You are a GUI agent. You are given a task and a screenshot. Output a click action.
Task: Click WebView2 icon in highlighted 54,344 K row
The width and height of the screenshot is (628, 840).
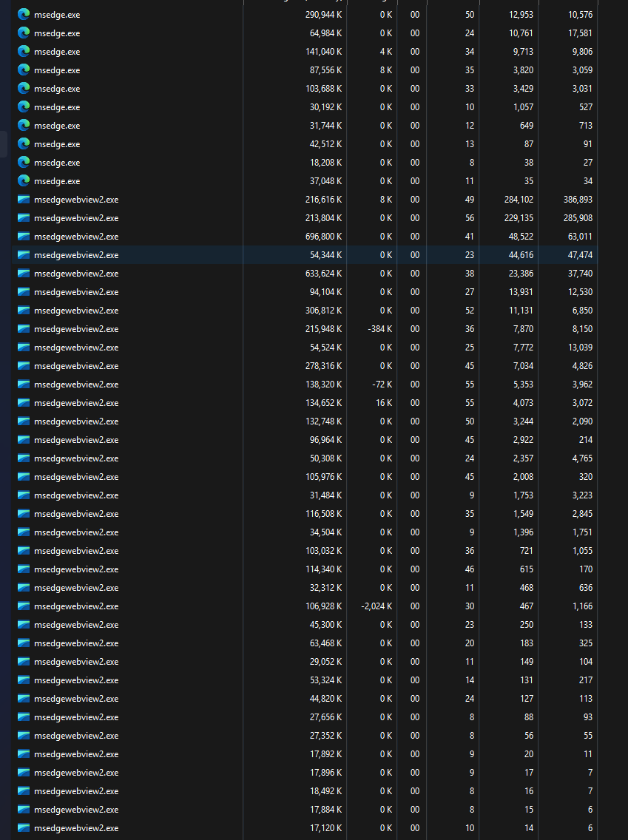click(x=24, y=254)
